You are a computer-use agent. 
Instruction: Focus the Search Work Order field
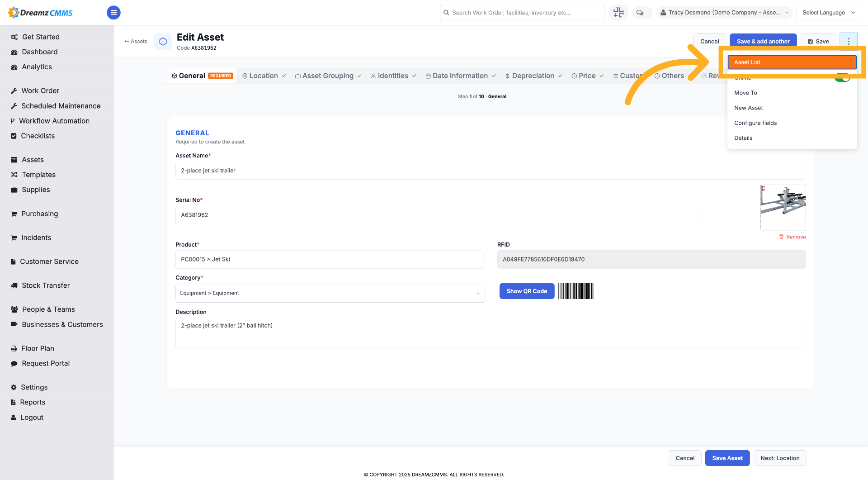522,13
